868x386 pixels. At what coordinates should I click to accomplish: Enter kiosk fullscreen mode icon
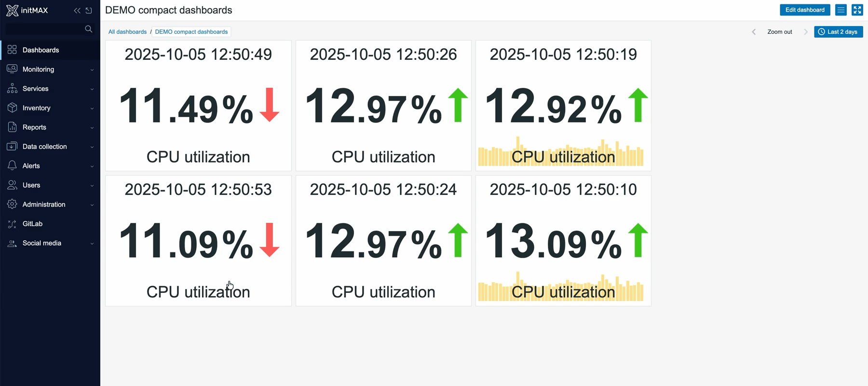[x=857, y=10]
